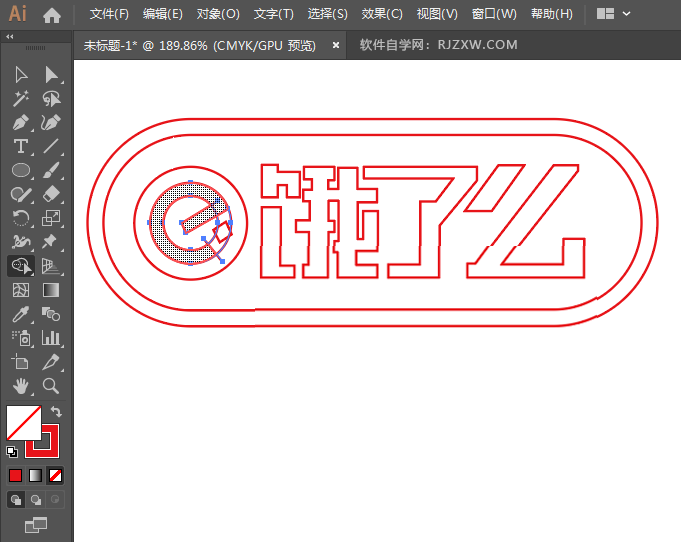
Task: Click the Ai application logo
Action: [17, 14]
